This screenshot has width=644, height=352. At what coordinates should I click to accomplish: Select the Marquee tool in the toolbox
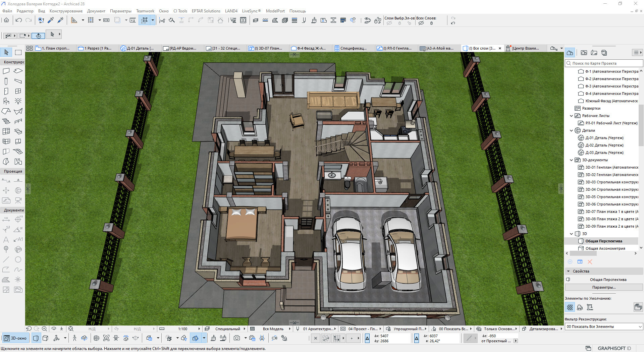(18, 52)
